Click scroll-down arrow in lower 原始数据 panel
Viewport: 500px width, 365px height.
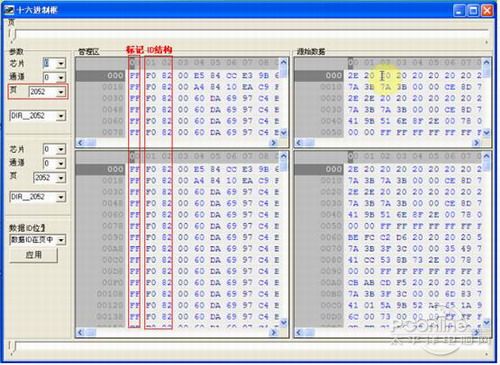coord(486,322)
